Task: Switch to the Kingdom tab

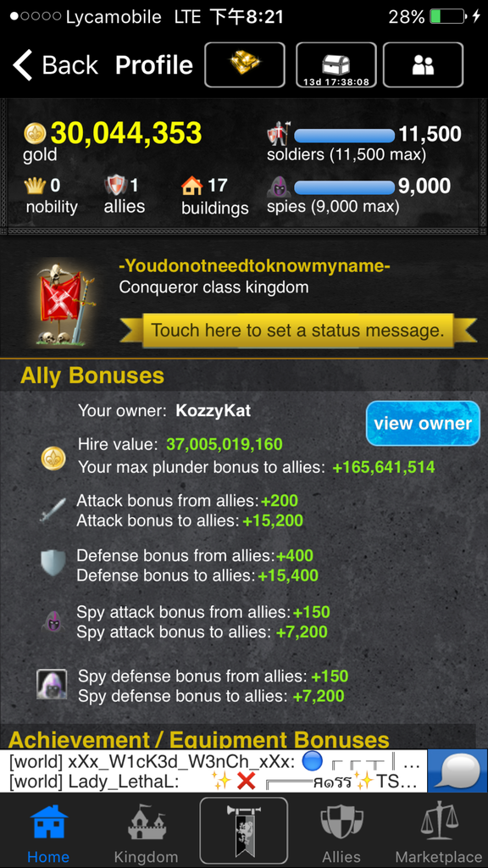Action: coord(146,832)
